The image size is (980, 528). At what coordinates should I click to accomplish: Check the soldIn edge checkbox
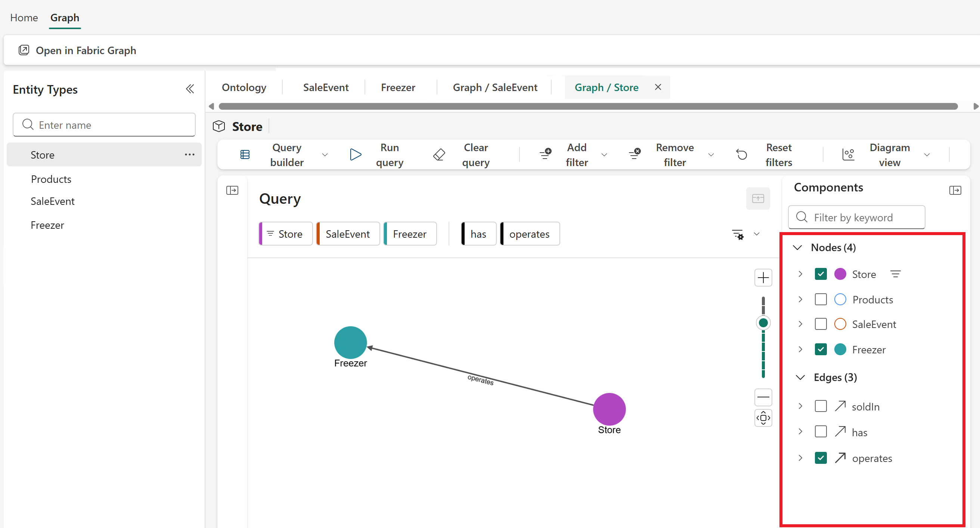pos(821,406)
